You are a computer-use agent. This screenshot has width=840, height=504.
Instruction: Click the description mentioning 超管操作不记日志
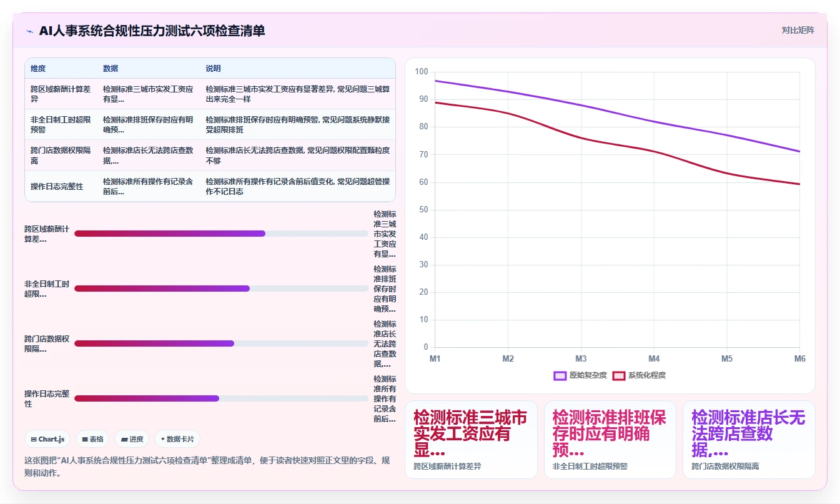297,186
